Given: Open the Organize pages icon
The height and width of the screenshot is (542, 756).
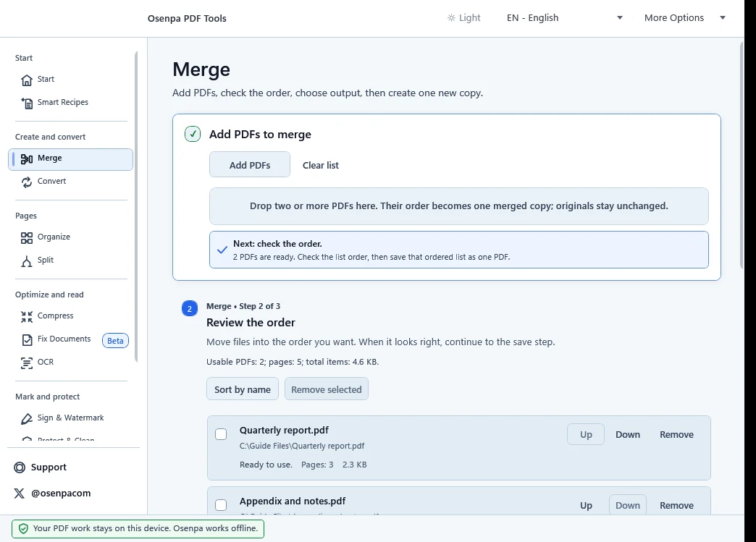Looking at the screenshot, I should click(x=27, y=238).
